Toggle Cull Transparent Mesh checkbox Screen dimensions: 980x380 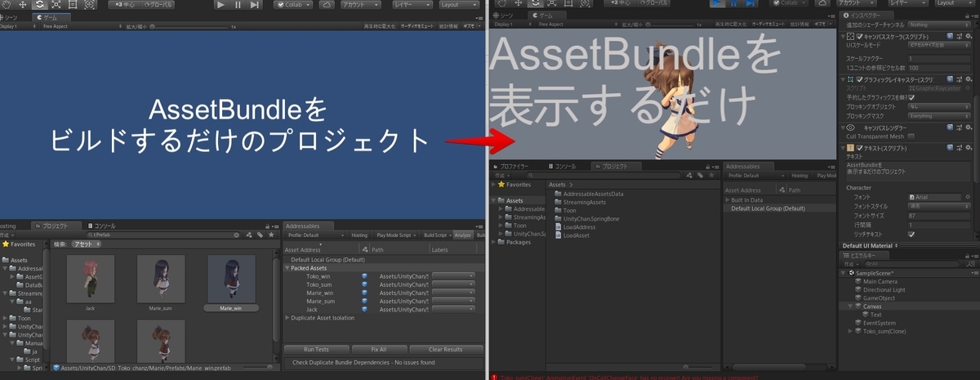point(911,136)
